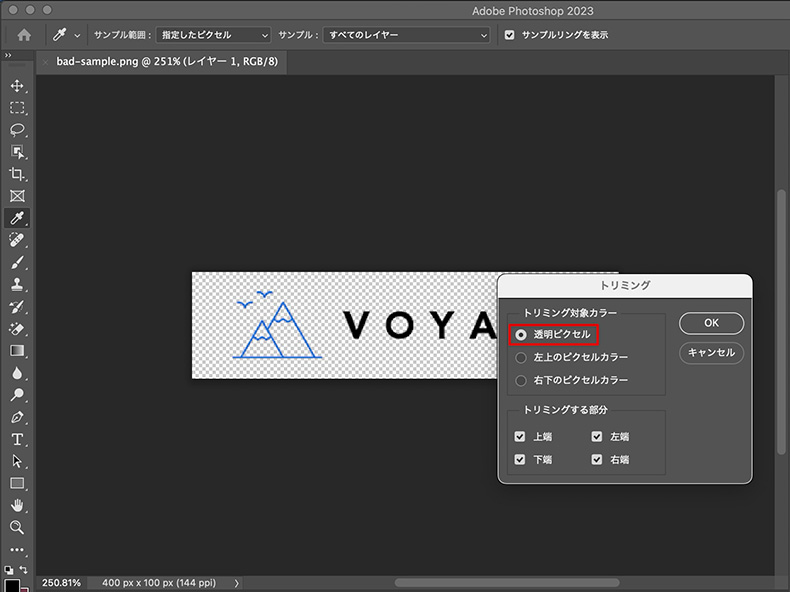Screen dimensions: 790x592
Task: Disable サンプルリングを表示 checkbox
Action: 510,35
